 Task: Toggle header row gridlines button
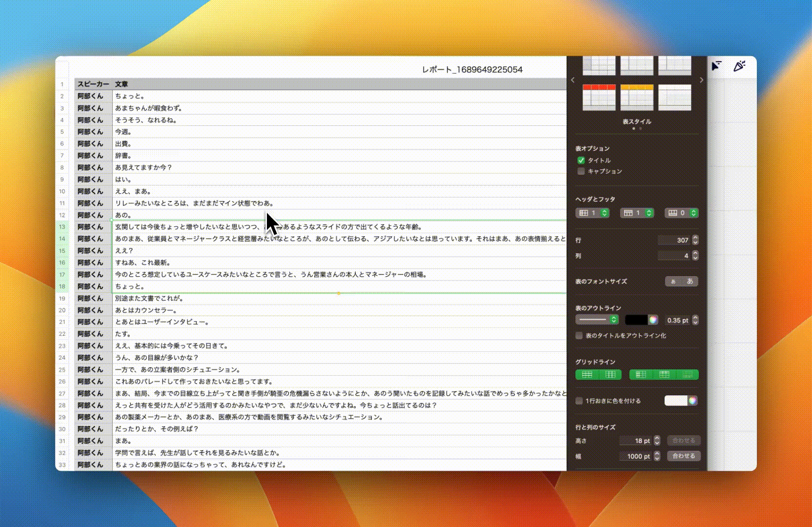tap(664, 375)
